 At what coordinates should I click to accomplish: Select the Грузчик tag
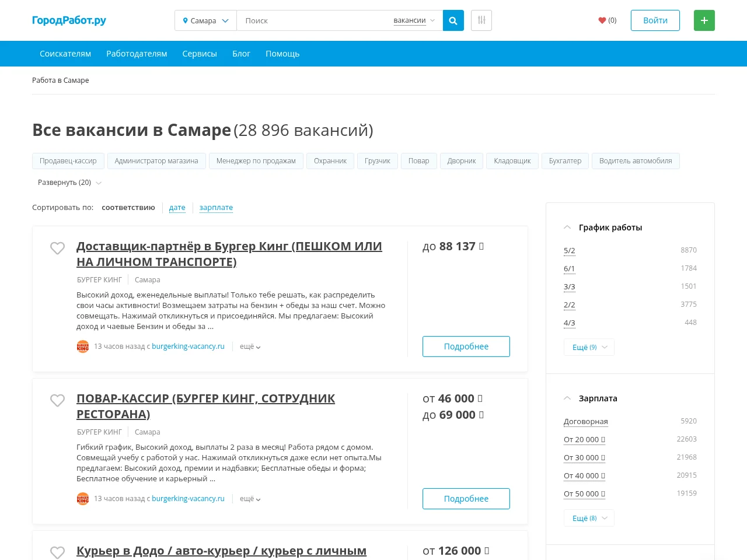coord(378,161)
